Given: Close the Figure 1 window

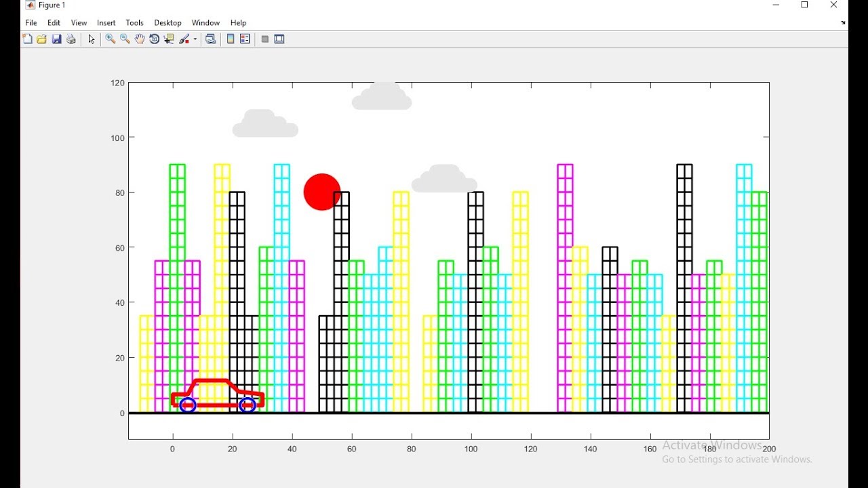Looking at the screenshot, I should click(x=834, y=5).
